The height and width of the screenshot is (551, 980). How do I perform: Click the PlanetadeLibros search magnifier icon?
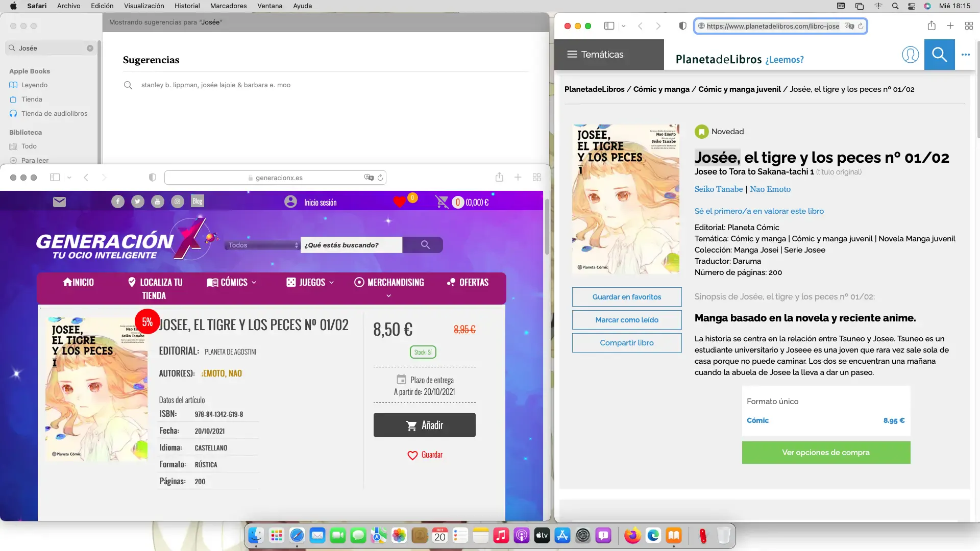[939, 54]
